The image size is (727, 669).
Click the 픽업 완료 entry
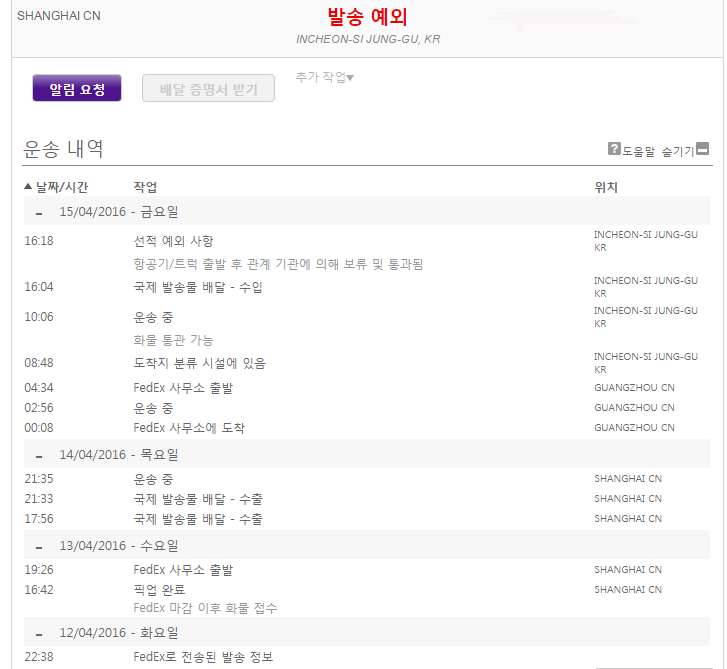[159, 590]
